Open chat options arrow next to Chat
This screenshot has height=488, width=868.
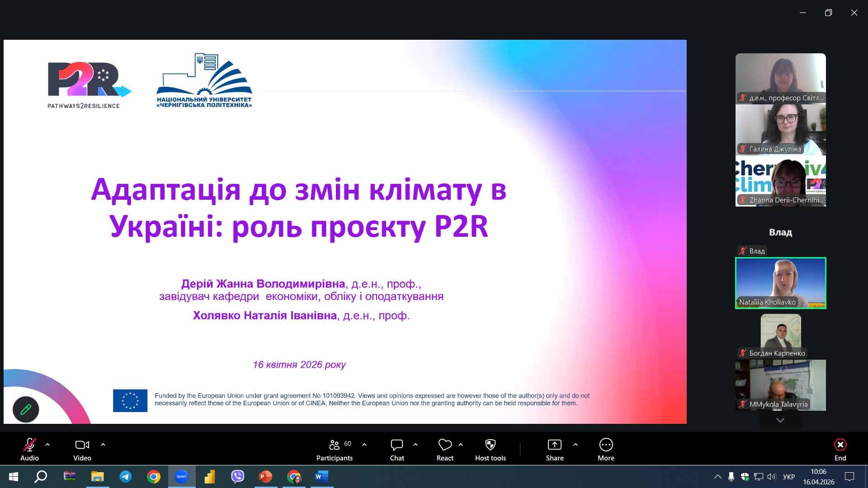415,445
